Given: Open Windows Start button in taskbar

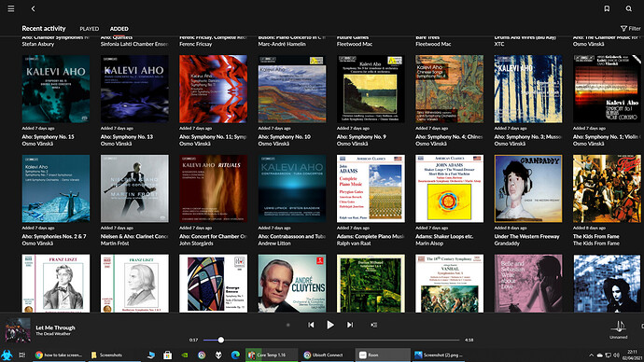Looking at the screenshot, I should 7,355.
